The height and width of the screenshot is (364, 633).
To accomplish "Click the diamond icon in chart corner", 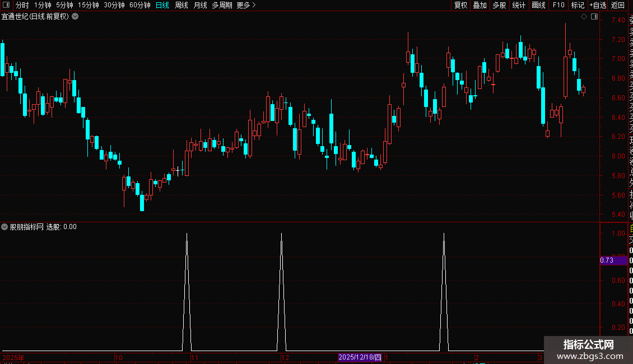I will click(x=584, y=17).
